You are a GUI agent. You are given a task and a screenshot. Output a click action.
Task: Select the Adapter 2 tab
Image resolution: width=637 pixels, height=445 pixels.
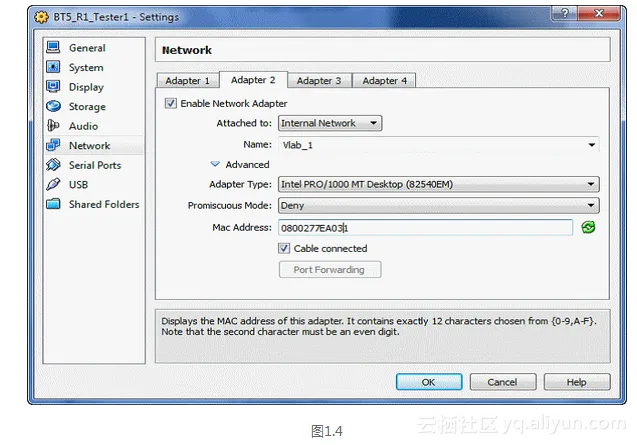(253, 80)
